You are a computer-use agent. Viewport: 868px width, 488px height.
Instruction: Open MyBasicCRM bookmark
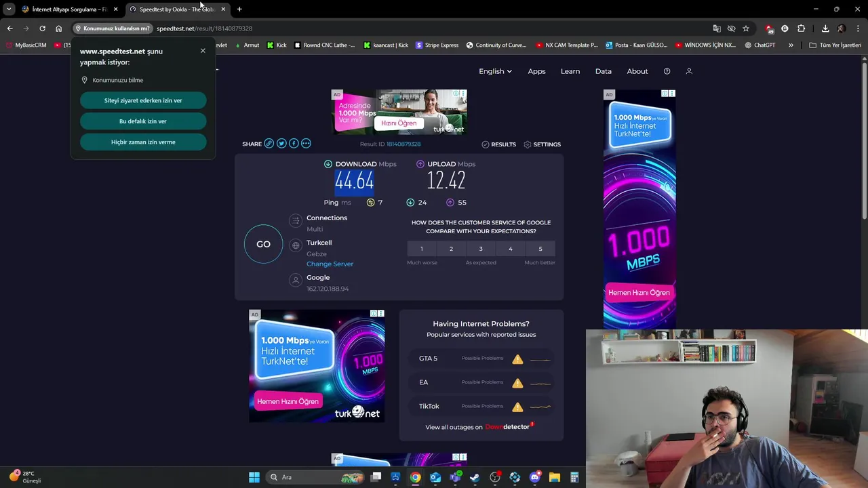[x=26, y=45]
